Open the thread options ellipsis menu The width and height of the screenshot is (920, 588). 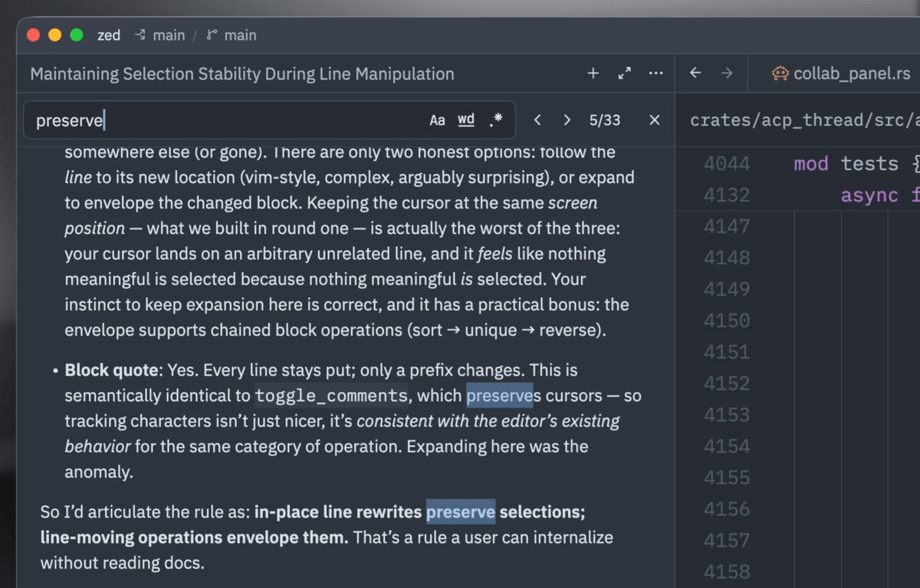point(655,74)
